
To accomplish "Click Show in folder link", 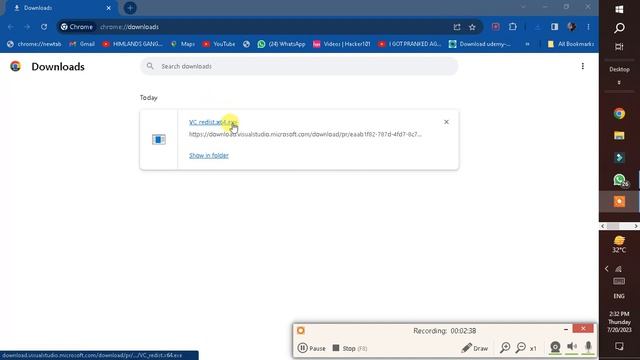I will click(x=209, y=155).
